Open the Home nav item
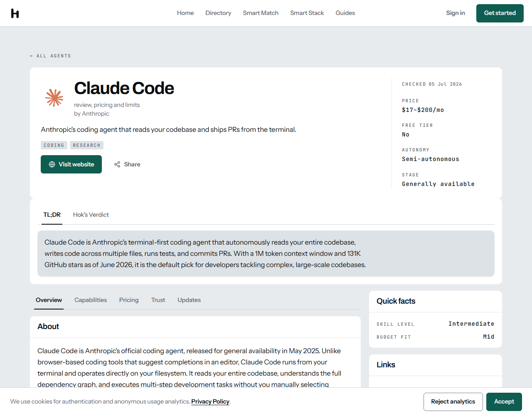 pyautogui.click(x=185, y=13)
